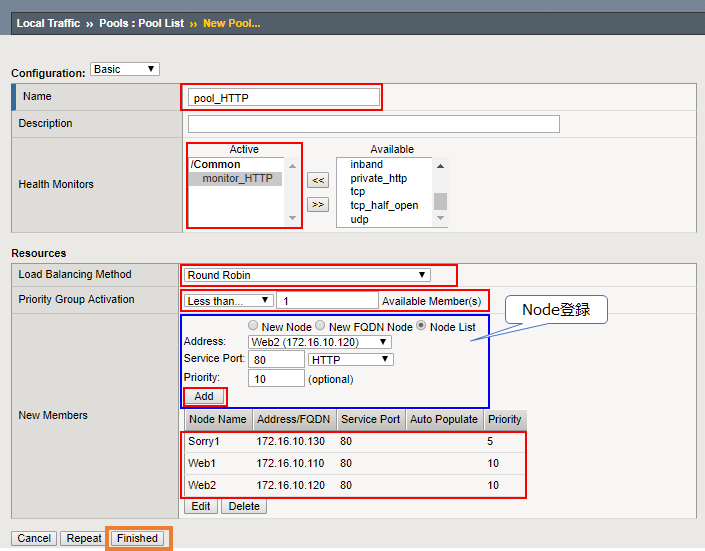The image size is (705, 551).
Task: Click the Add member button
Action: (x=204, y=396)
